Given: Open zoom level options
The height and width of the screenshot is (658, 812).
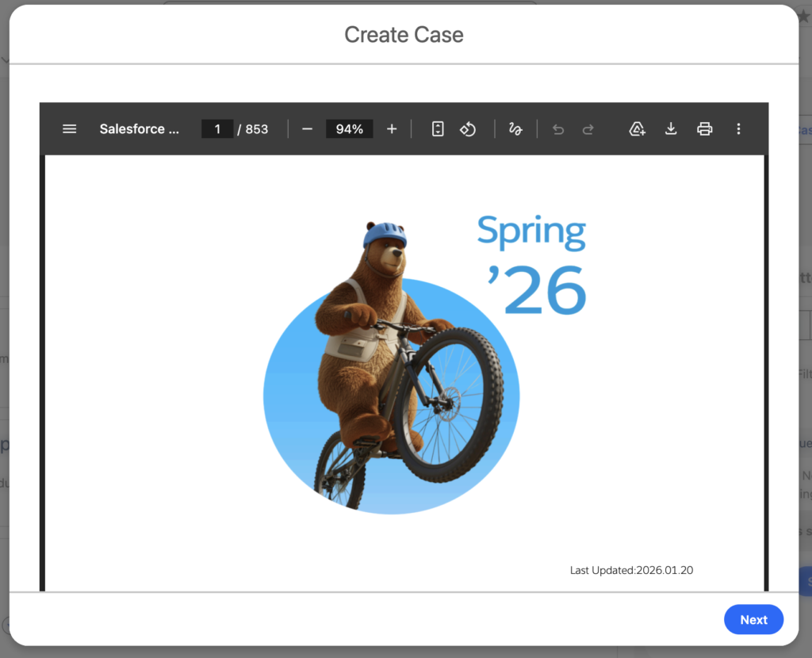Looking at the screenshot, I should coord(349,128).
